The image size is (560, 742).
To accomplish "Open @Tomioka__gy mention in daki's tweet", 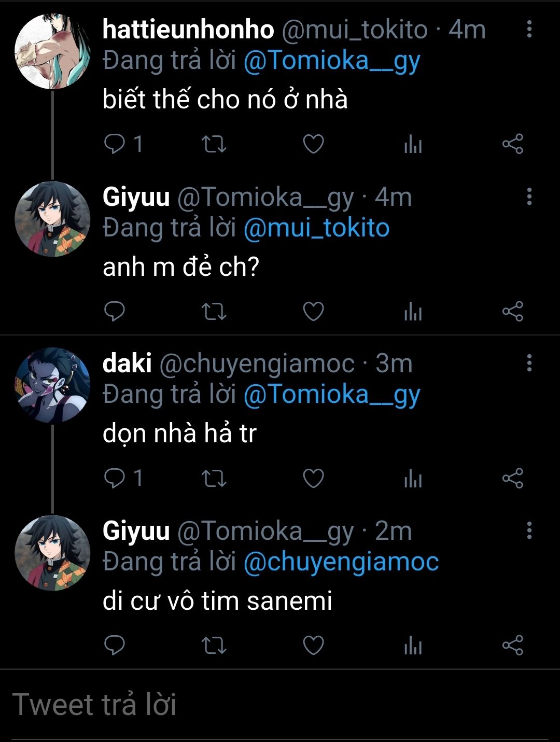I will (x=331, y=395).
